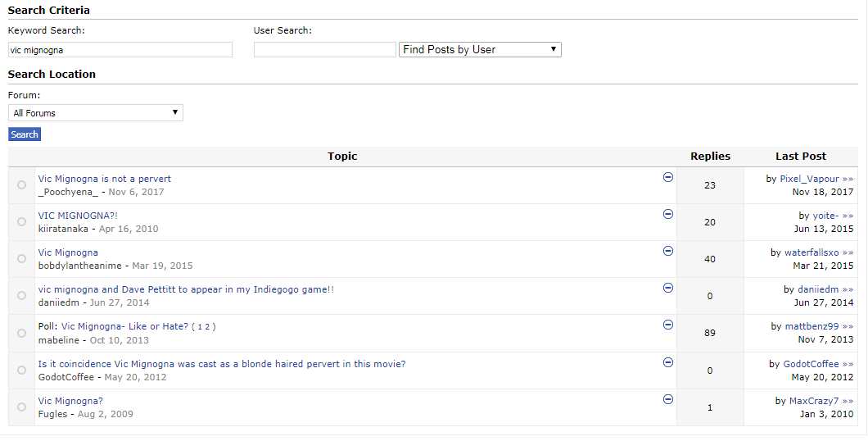Focus the Keyword Search field

pyautogui.click(x=120, y=50)
